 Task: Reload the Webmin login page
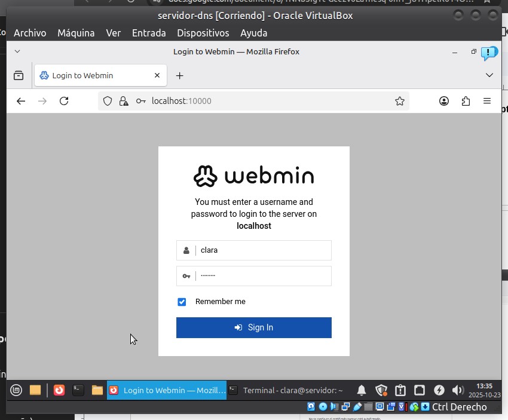click(x=64, y=102)
